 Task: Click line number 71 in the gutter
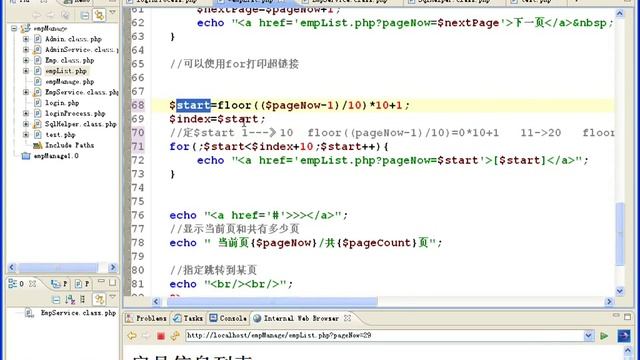click(x=138, y=147)
